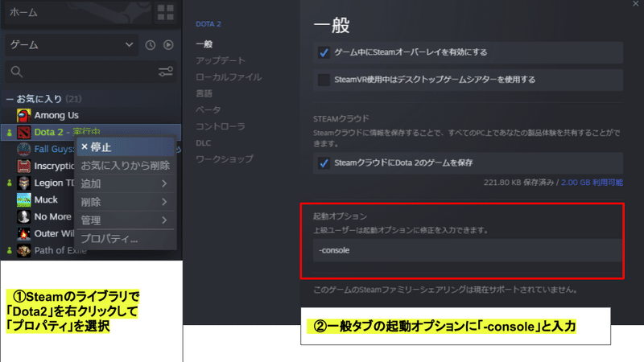The width and height of the screenshot is (644, 362).
Task: Click the No More game icon
Action: click(x=24, y=216)
